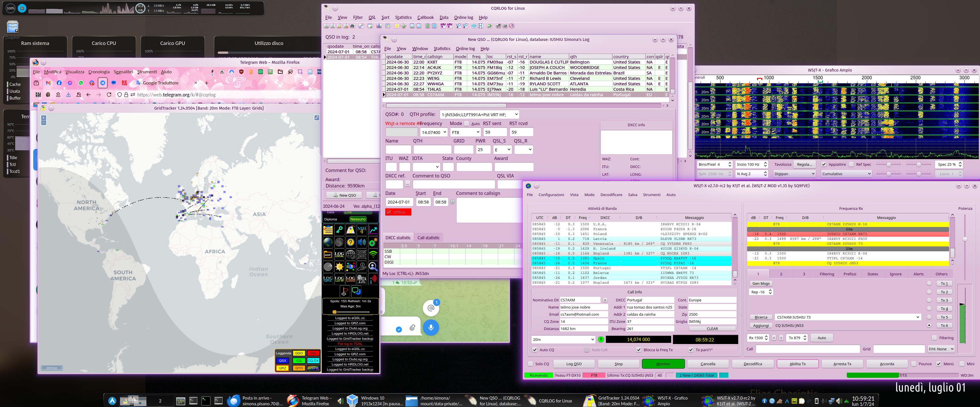Select the Tx 6 radio button
Screen dimensions: 980x407
(x=929, y=325)
